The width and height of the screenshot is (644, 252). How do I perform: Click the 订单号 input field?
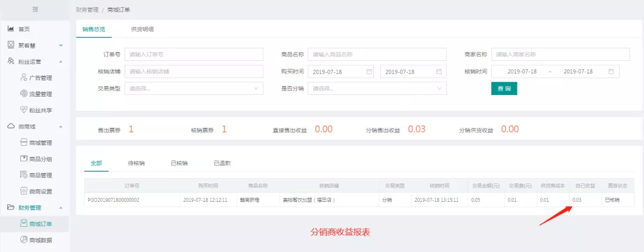[x=194, y=54]
